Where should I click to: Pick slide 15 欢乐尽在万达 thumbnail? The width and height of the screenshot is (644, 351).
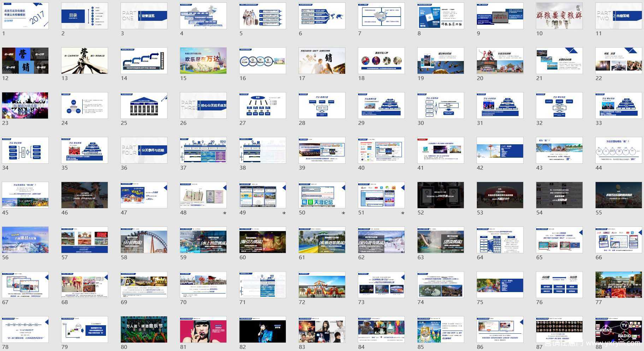click(203, 61)
